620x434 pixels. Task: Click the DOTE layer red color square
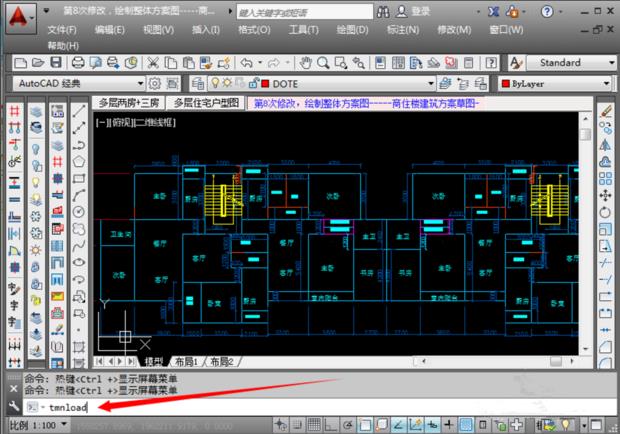(265, 83)
